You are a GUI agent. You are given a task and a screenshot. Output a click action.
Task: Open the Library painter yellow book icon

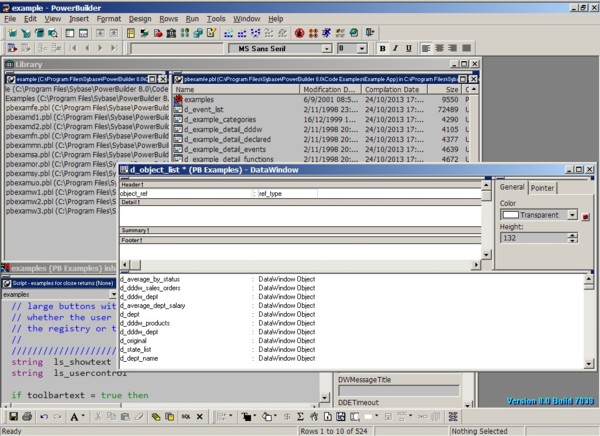(x=131, y=33)
